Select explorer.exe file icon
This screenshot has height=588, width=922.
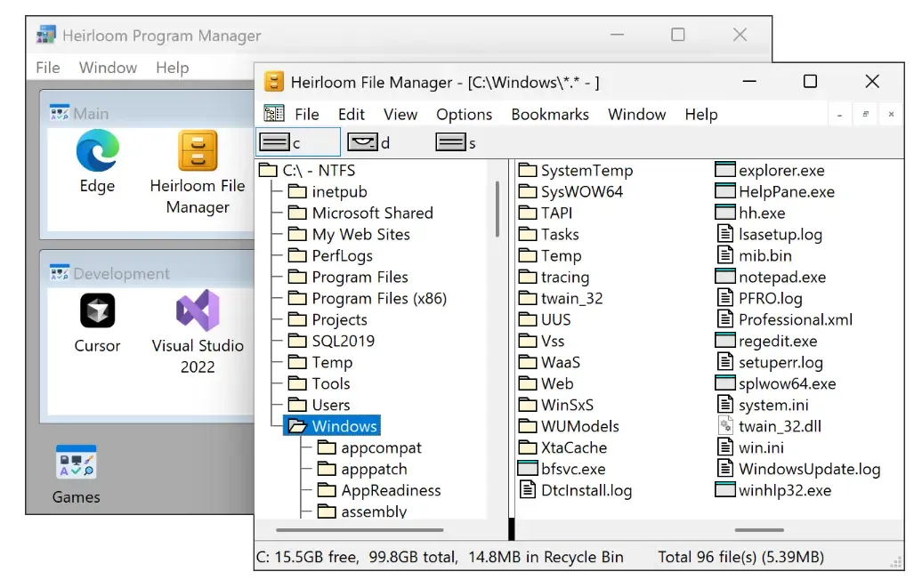[725, 170]
